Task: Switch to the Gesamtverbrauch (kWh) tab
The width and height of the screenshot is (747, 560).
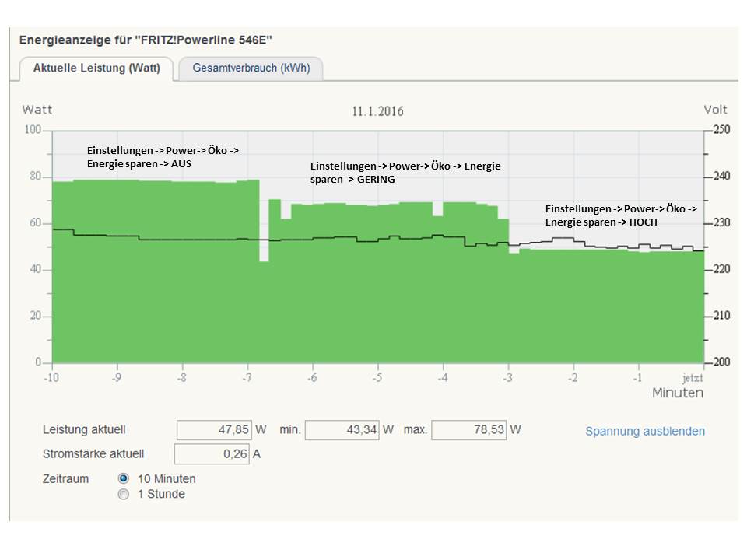Action: tap(251, 68)
